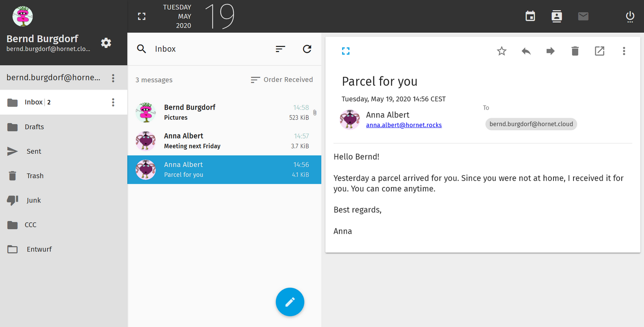
Task: Open the Junk folder
Action: (x=64, y=200)
